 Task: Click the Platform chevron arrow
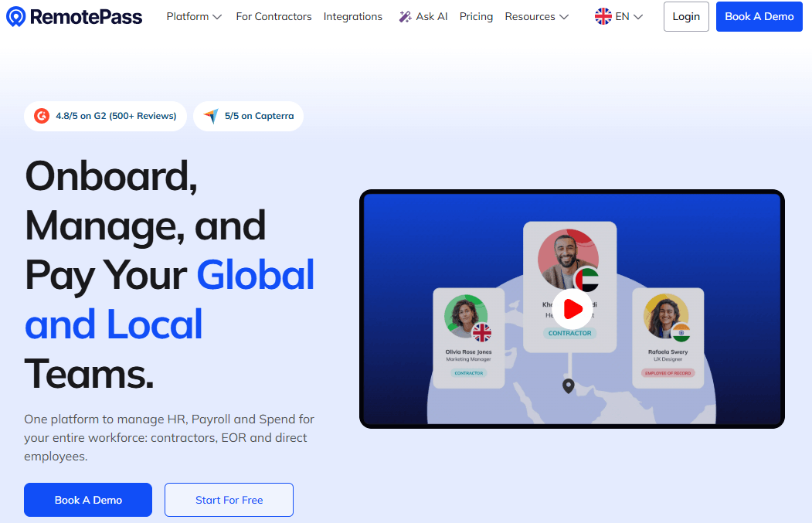218,17
